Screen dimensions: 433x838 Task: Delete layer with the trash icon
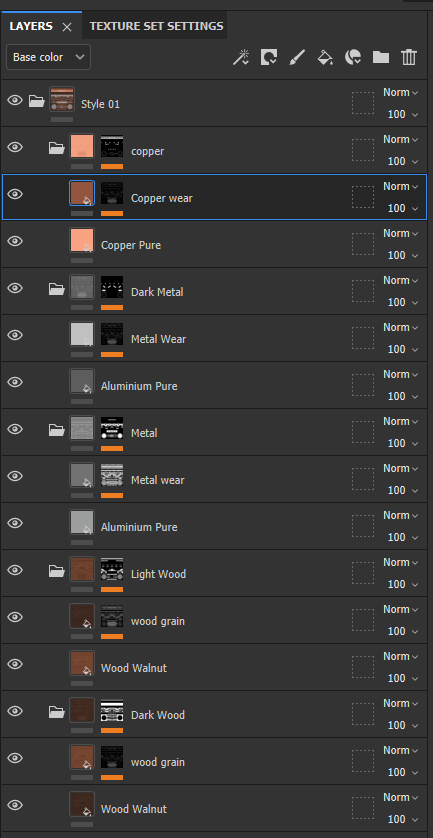pos(409,57)
